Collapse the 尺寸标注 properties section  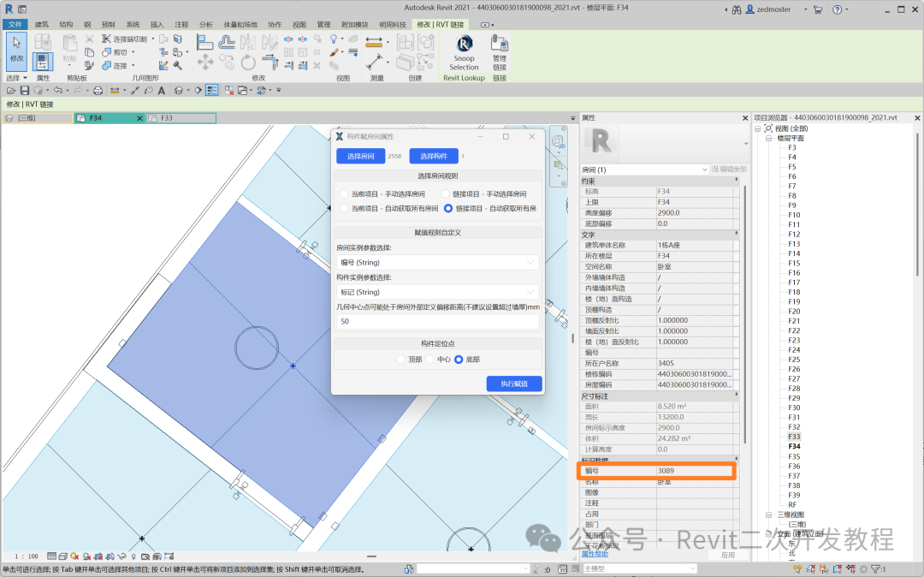[736, 395]
